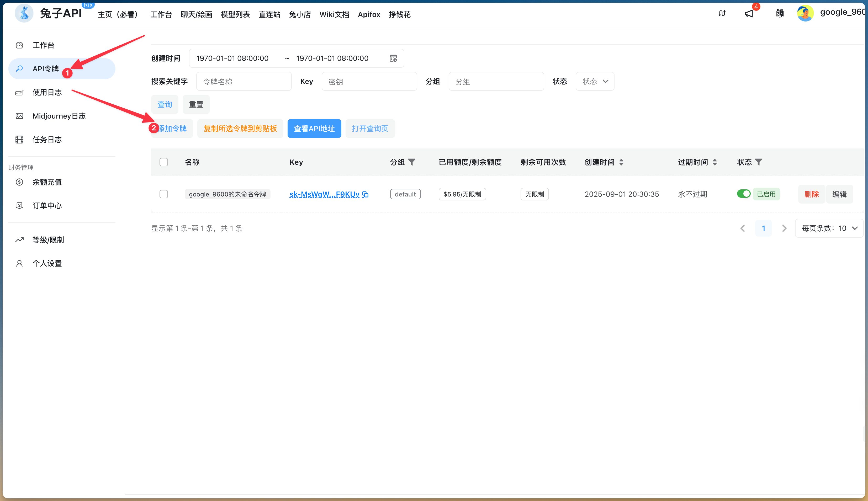Open the Wiki文档 menu item
The width and height of the screenshot is (868, 501).
click(x=334, y=14)
